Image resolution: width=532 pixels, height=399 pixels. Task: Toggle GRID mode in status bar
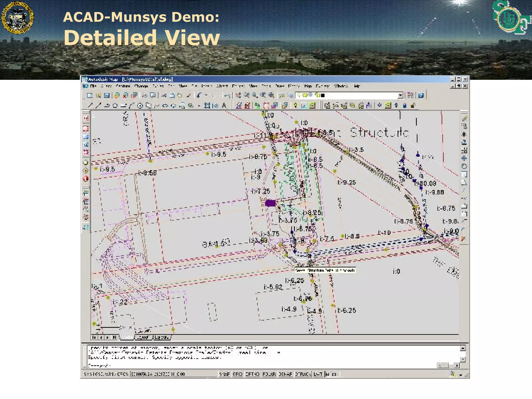coord(237,374)
